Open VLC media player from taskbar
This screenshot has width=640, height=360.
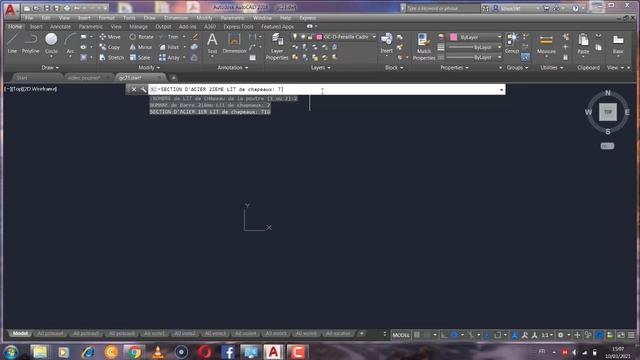tap(158, 352)
